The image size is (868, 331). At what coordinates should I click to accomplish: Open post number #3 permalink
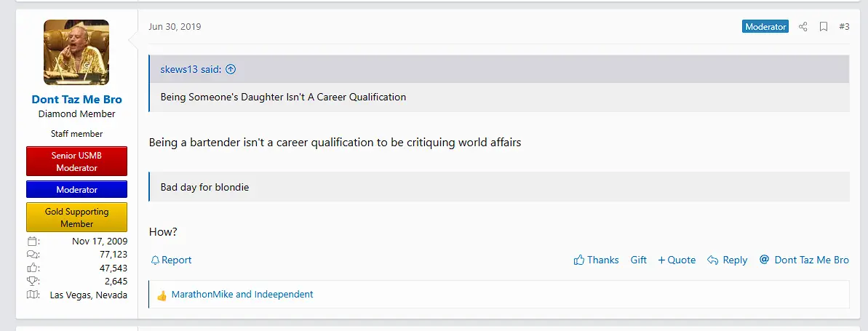coord(844,27)
